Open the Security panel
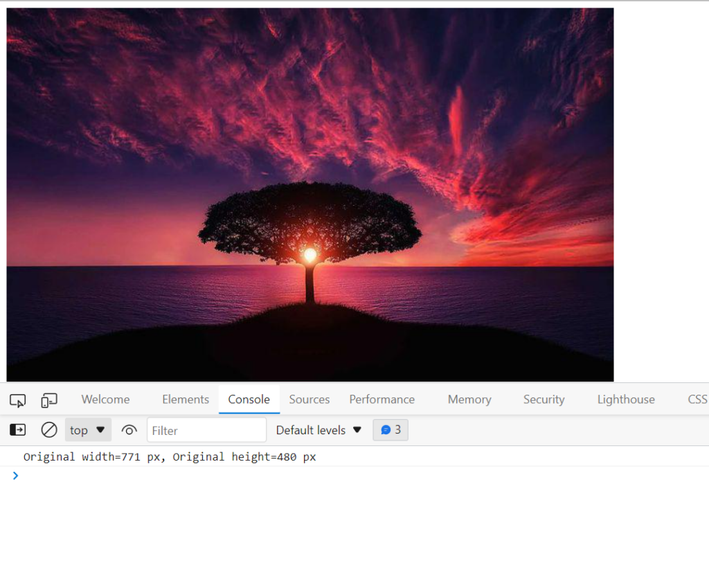The width and height of the screenshot is (709, 588). point(544,399)
